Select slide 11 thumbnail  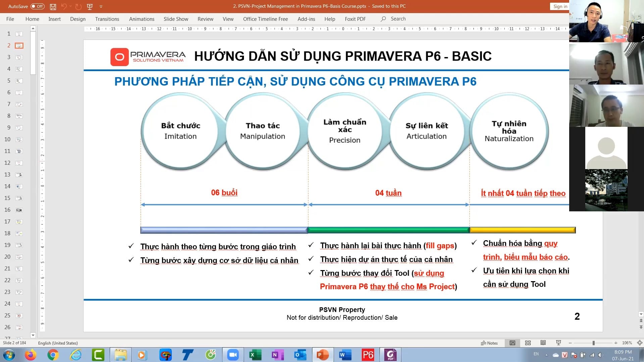click(19, 151)
